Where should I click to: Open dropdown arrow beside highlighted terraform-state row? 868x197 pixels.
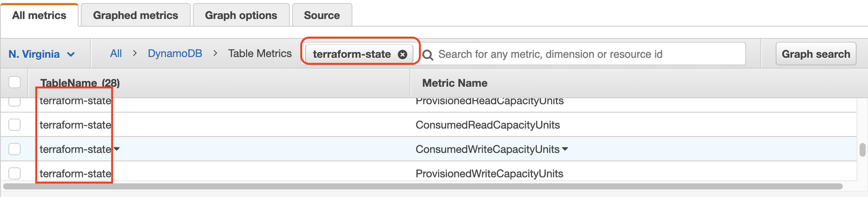[x=116, y=149]
